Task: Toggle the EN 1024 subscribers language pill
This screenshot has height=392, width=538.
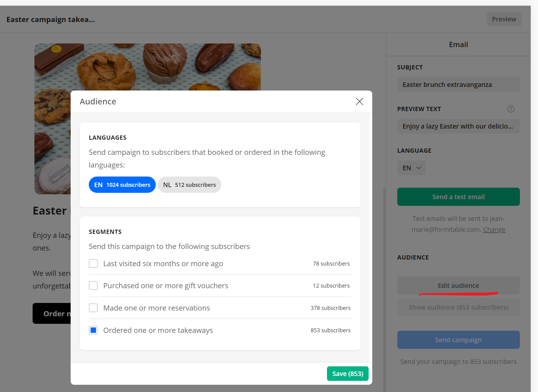Action: coord(122,185)
